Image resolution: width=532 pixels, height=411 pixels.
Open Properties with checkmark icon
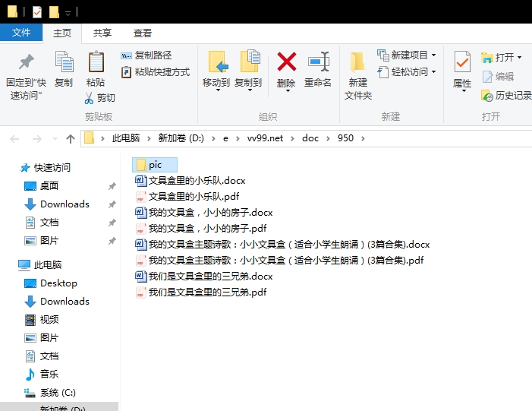coord(462,62)
